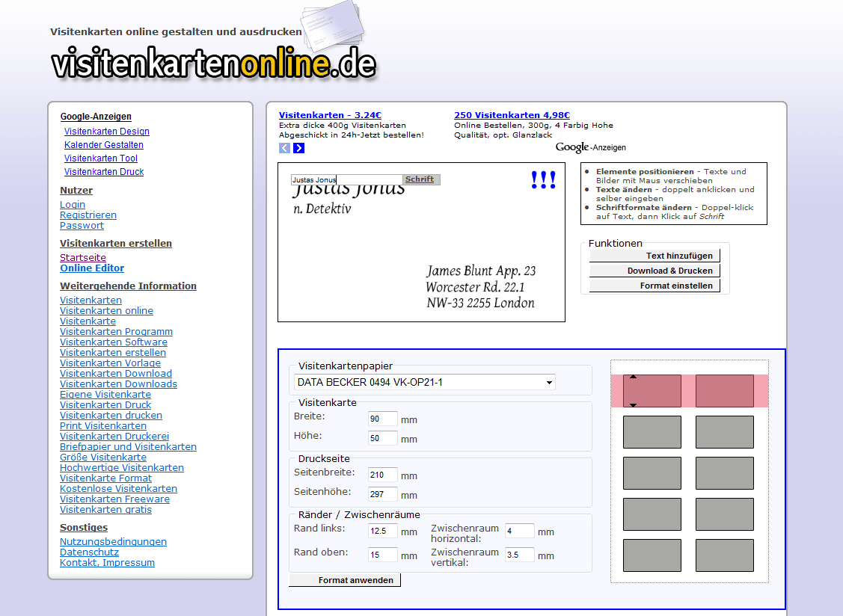Open the Visitenkarten Tool link
843x616 pixels.
click(x=100, y=158)
